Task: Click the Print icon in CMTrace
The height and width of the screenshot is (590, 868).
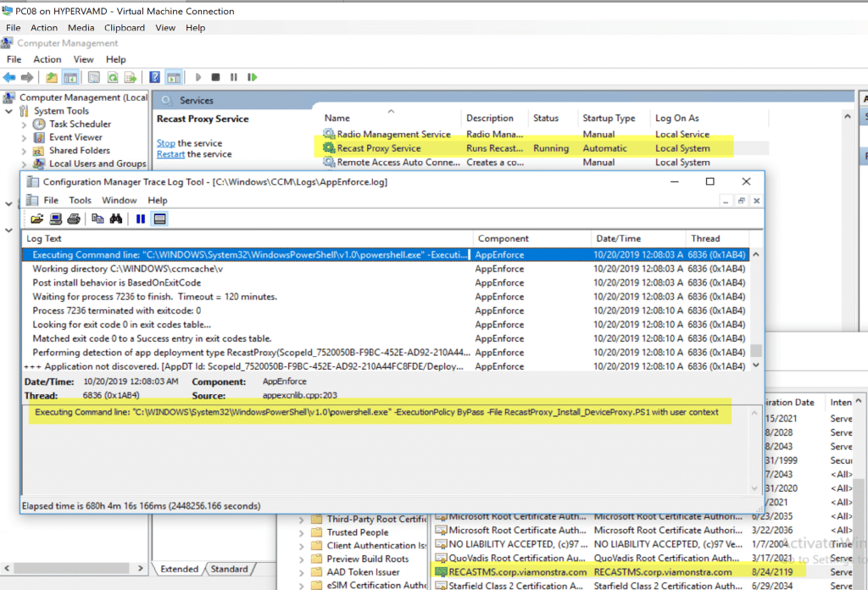Action: point(72,218)
